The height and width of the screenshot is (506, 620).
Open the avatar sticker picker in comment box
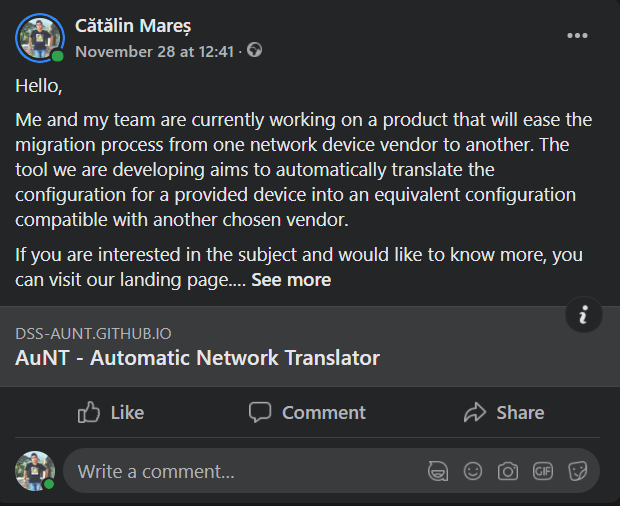438,471
